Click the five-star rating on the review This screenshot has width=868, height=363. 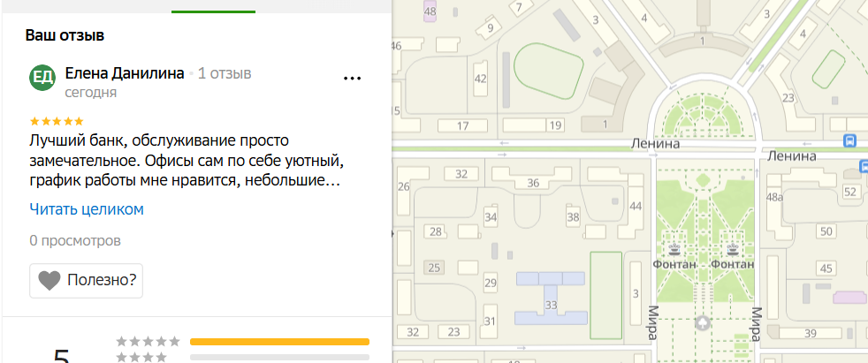(57, 121)
